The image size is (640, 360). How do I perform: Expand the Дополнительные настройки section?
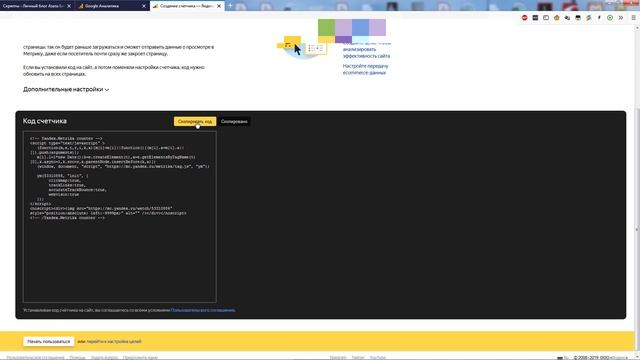[66, 89]
